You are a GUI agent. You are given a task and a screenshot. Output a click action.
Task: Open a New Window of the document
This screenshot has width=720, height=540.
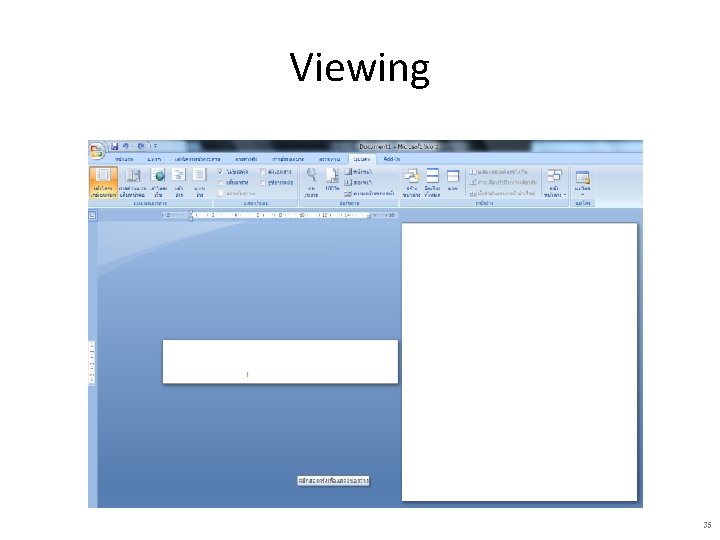411,182
